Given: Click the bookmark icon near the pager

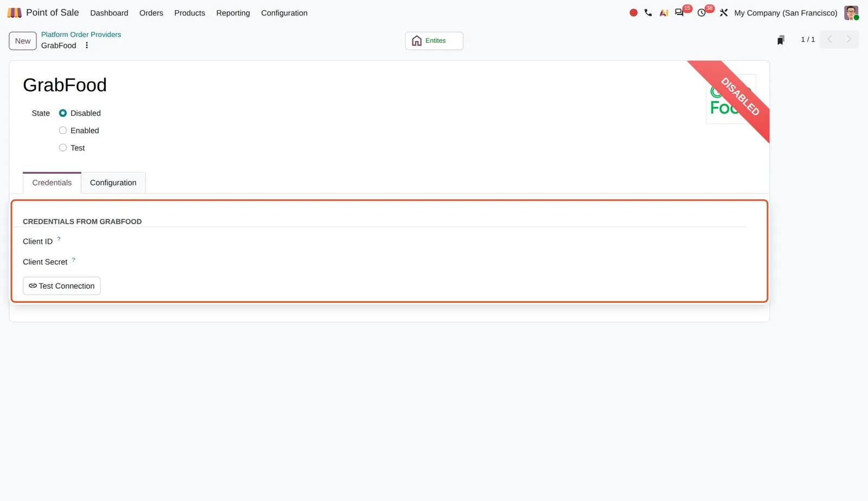Looking at the screenshot, I should pyautogui.click(x=781, y=40).
